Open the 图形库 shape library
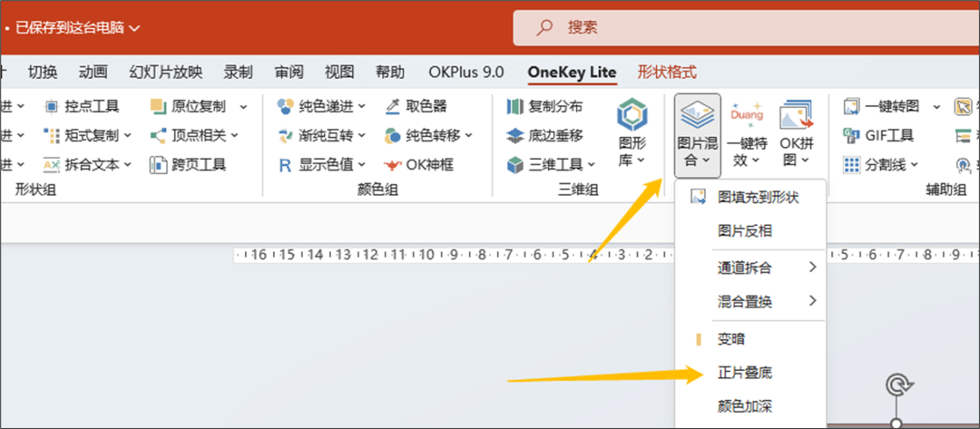The image size is (980, 429). click(x=632, y=133)
